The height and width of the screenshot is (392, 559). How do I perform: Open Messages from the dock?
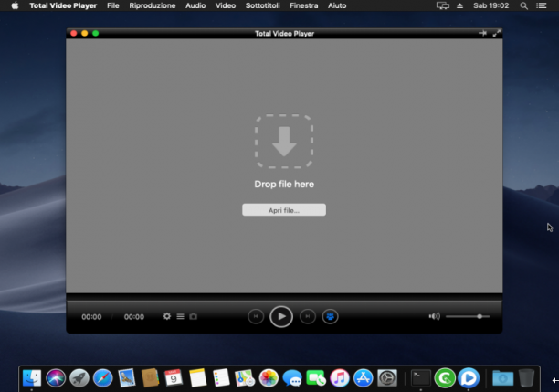pyautogui.click(x=292, y=378)
